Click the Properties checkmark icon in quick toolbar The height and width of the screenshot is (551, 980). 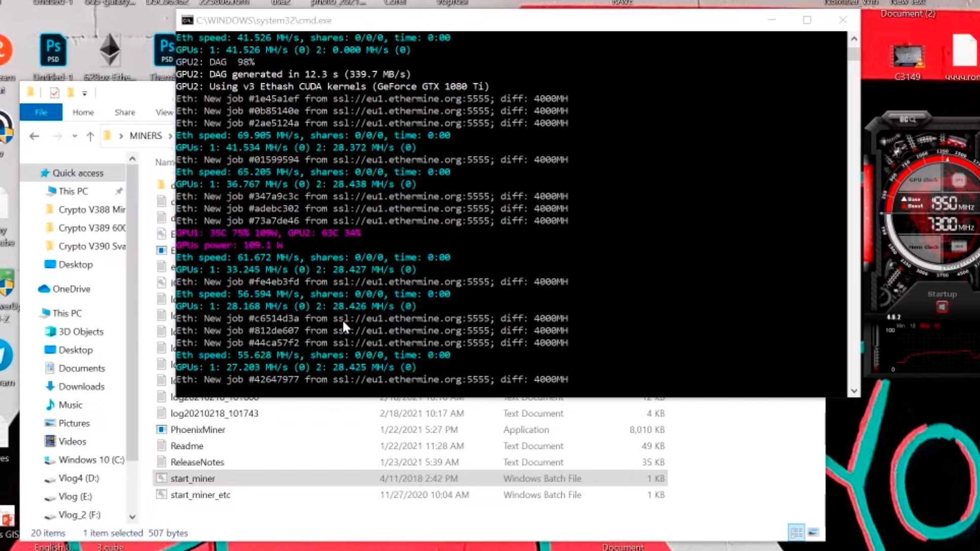tap(54, 93)
